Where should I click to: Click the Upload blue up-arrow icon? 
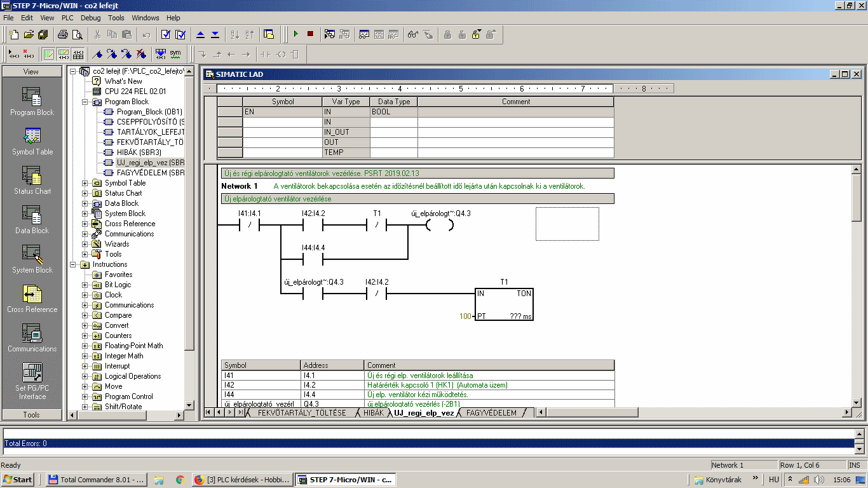coord(200,34)
